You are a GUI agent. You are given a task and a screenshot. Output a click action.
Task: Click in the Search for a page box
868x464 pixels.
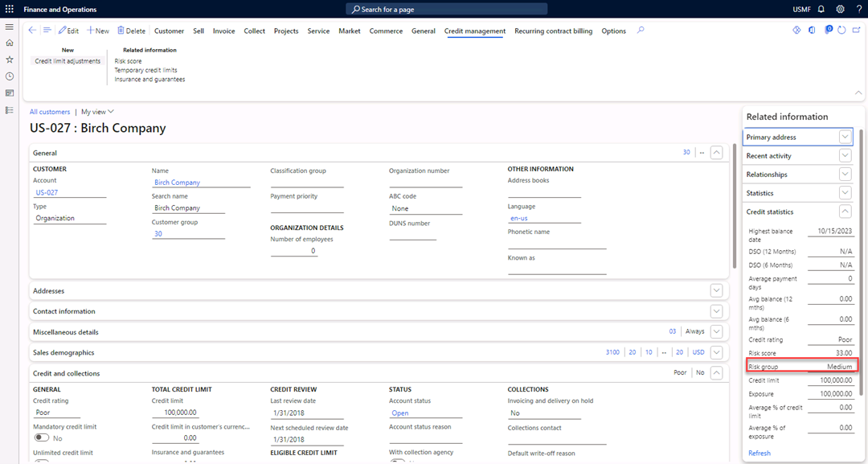(x=447, y=9)
